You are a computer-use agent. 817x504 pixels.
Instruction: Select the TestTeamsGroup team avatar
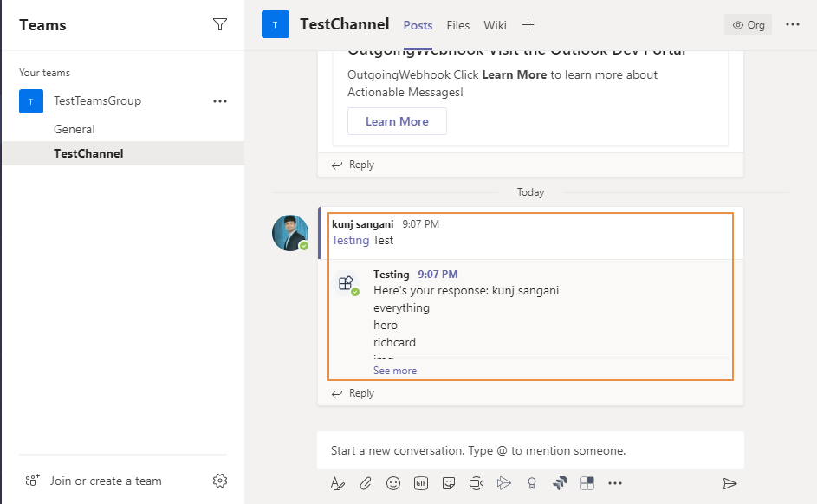[31, 101]
